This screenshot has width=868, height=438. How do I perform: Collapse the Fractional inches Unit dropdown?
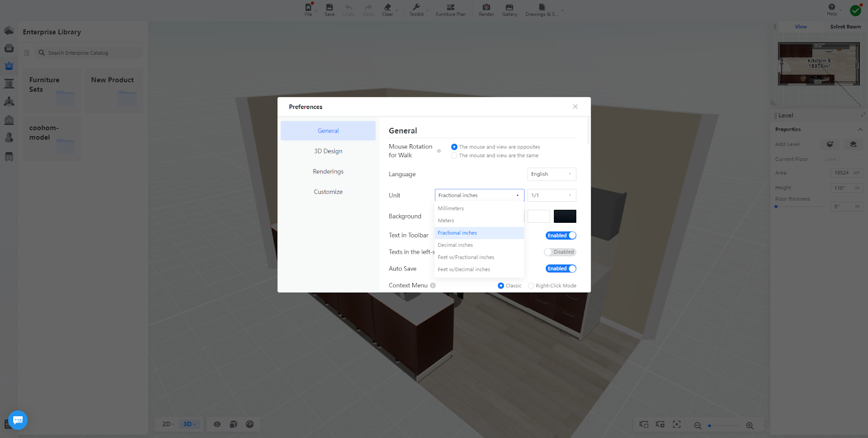[x=479, y=195]
